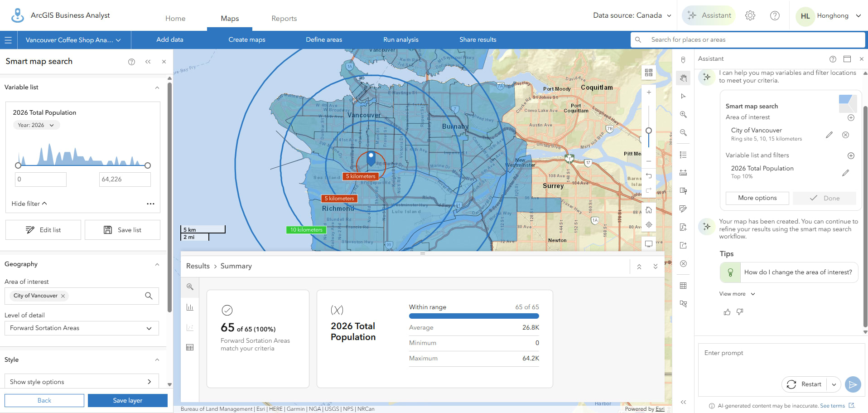This screenshot has width=868, height=413.
Task: Toggle Hide filter for 2026 Total Population
Action: tap(29, 204)
